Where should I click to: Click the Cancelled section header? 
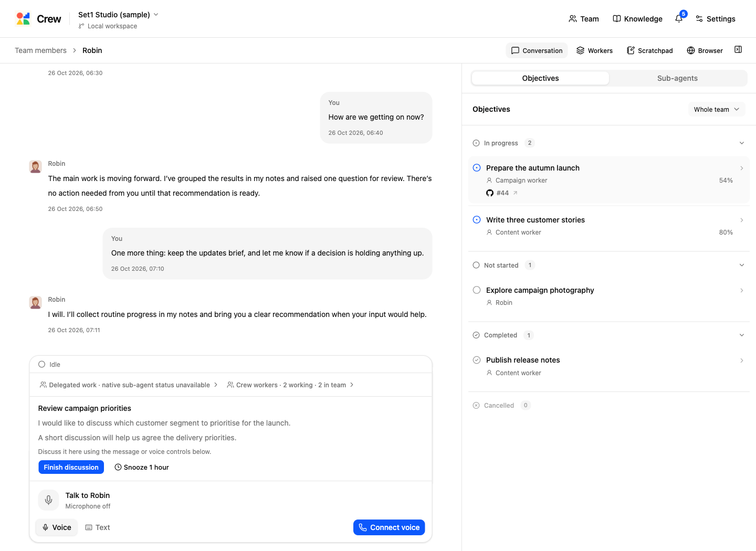pos(502,405)
